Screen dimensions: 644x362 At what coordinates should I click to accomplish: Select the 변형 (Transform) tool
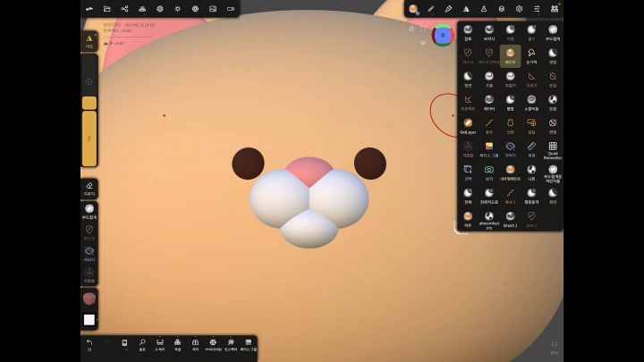pyautogui.click(x=553, y=126)
